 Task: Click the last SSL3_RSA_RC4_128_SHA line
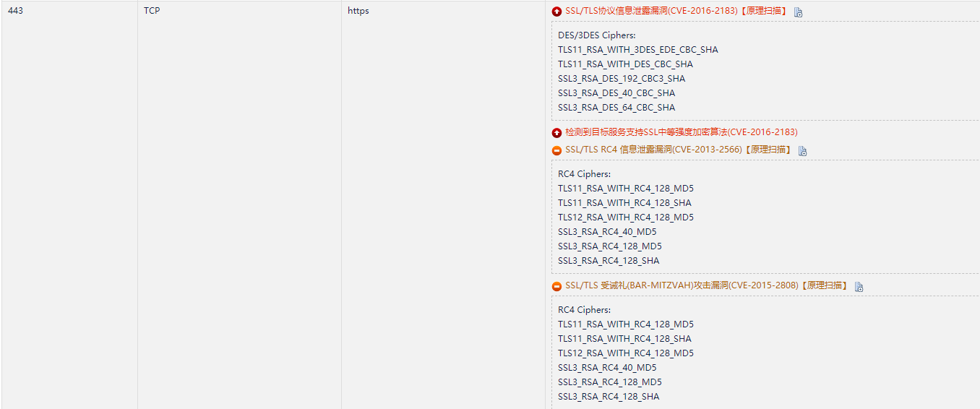pyautogui.click(x=609, y=397)
